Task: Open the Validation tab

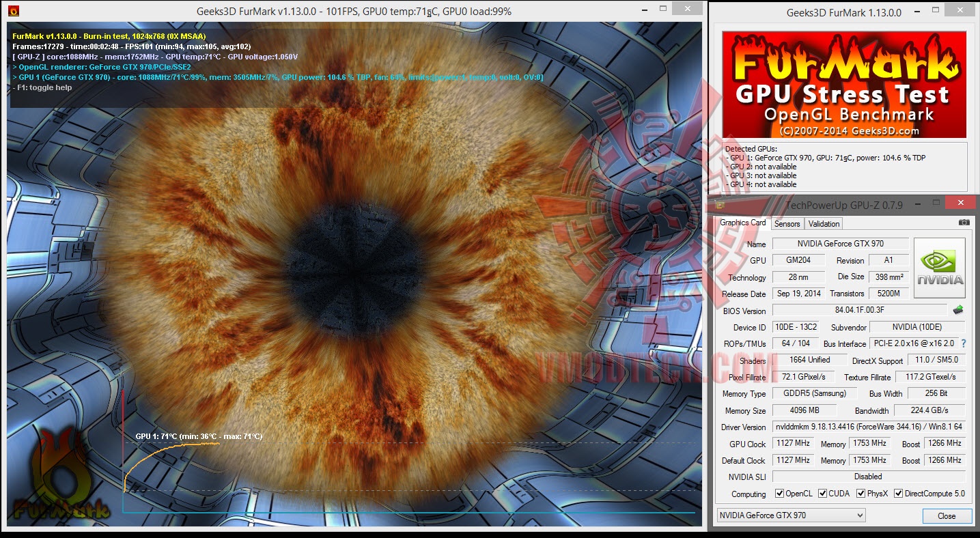Action: point(824,223)
